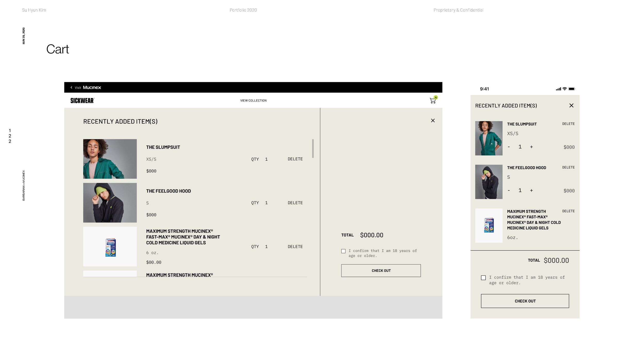The height and width of the screenshot is (362, 644).
Task: Click THE SLUMPSUIT title in the mobile cart
Action: pyautogui.click(x=522, y=124)
